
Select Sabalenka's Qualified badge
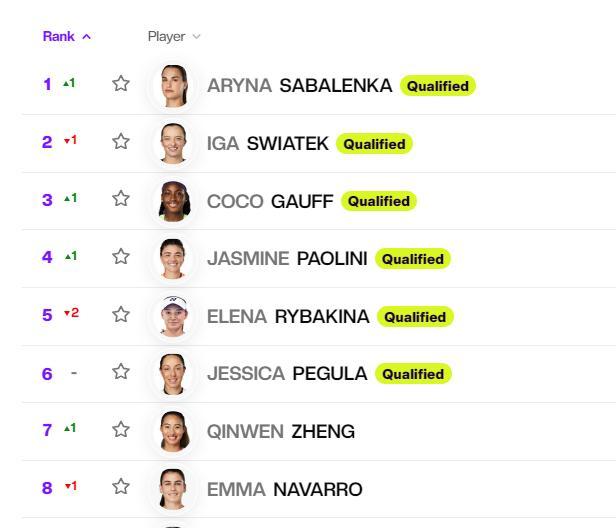438,86
